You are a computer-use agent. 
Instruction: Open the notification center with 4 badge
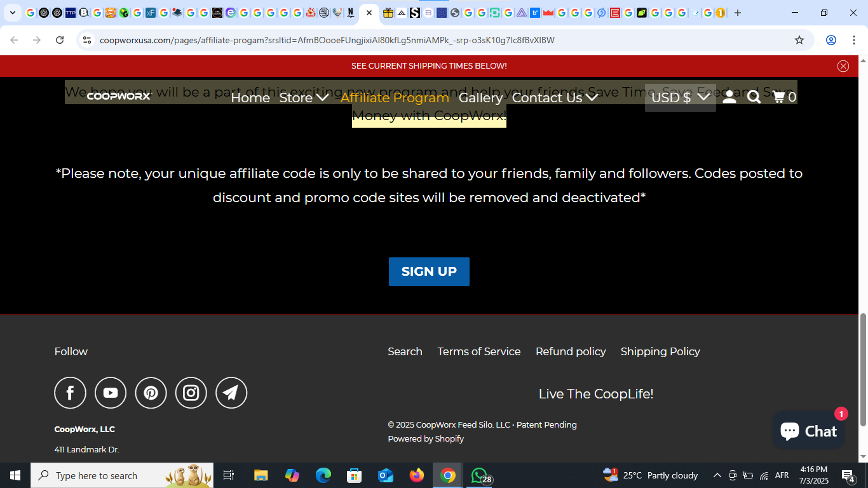848,475
